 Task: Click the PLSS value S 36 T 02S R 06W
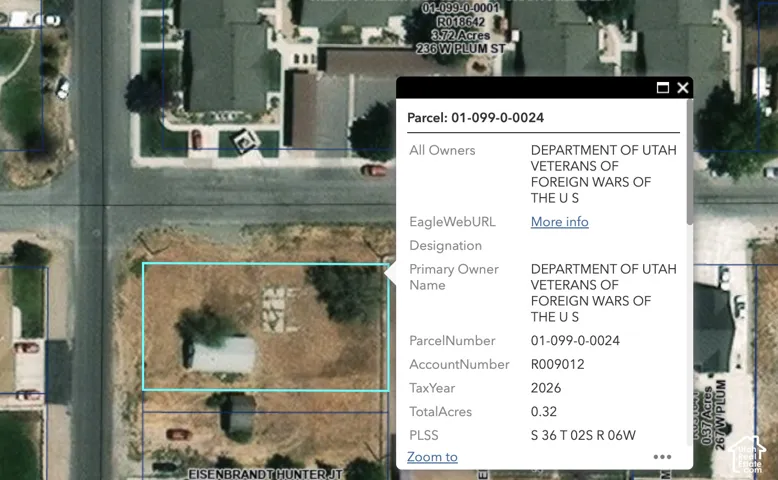[583, 435]
